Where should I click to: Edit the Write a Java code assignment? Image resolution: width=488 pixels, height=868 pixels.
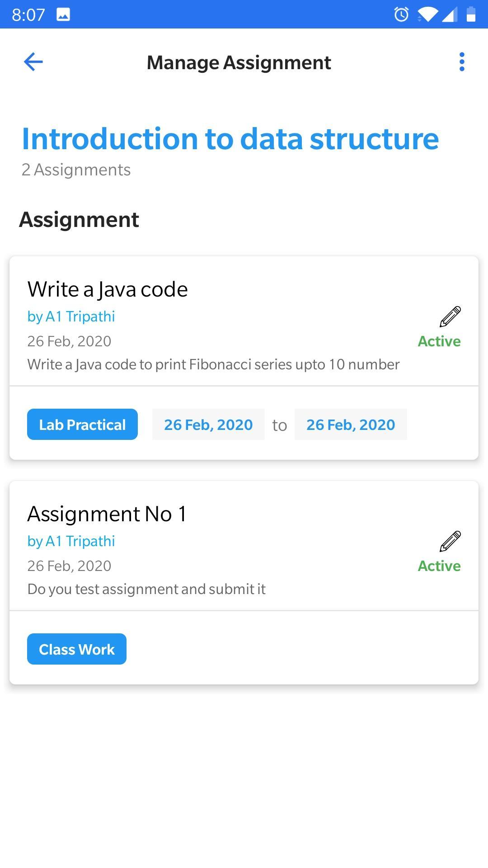[450, 316]
